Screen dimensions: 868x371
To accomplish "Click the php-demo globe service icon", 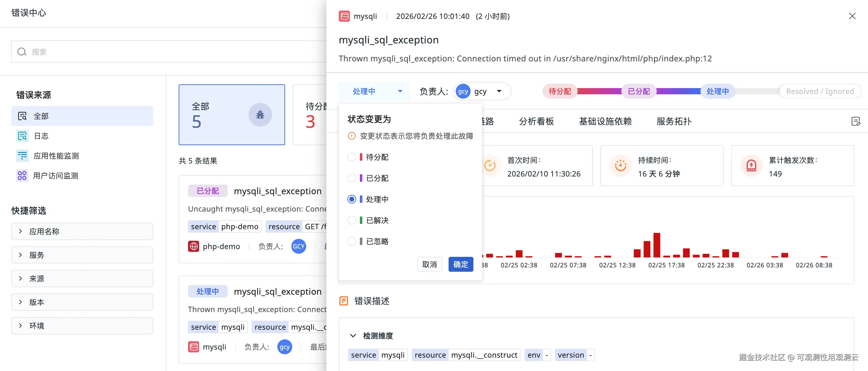I will [193, 246].
